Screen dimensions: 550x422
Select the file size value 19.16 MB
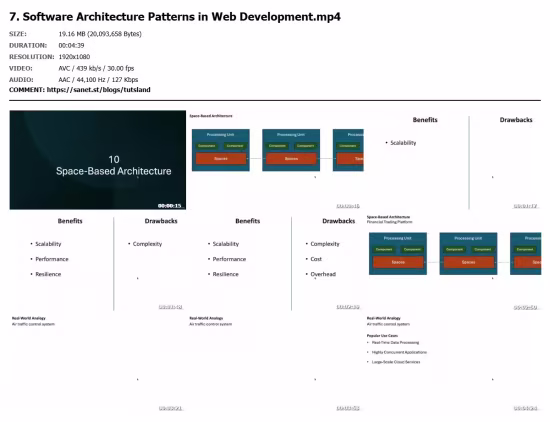point(100,34)
